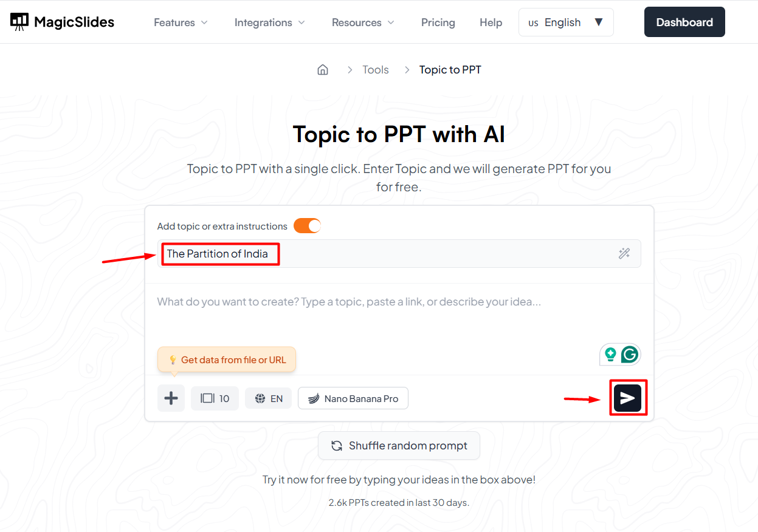758x532 pixels.
Task: Open the Pricing menu item
Action: pos(438,22)
